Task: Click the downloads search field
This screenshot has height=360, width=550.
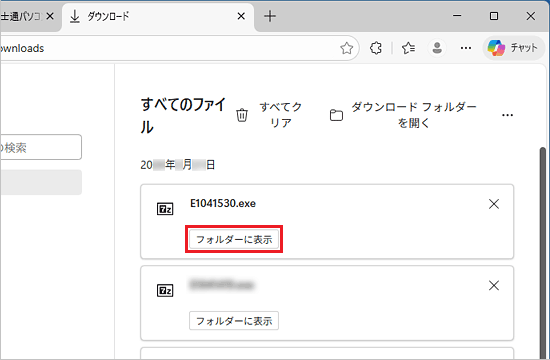Action: (41, 147)
